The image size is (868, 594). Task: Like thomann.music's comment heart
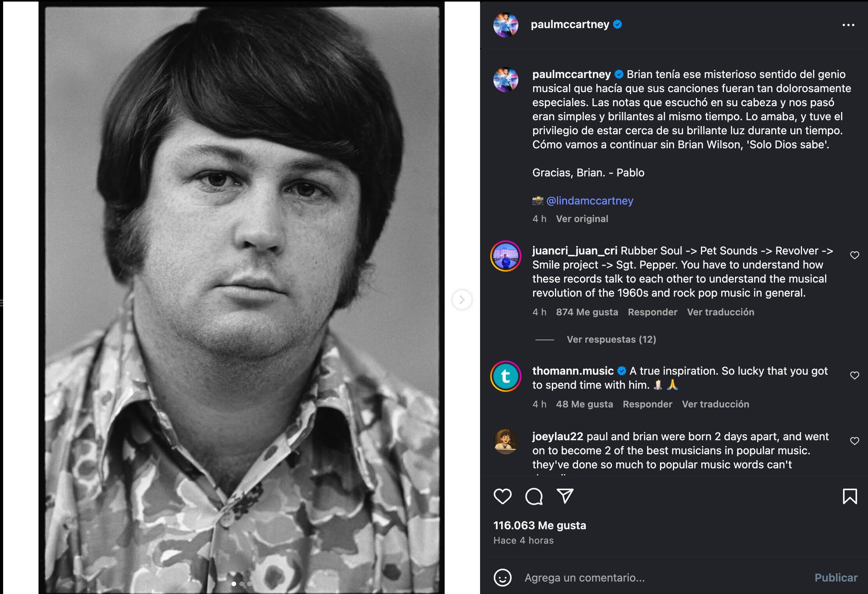pos(855,375)
